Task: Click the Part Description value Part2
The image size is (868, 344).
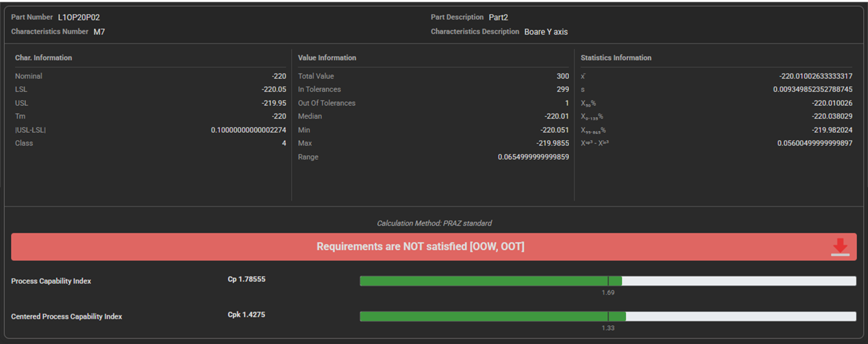Action: point(498,18)
